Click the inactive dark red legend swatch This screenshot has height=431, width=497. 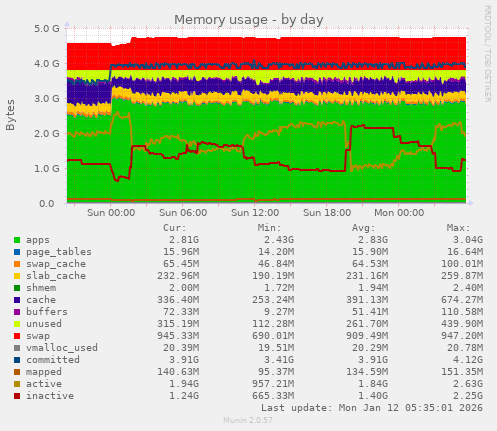[x=17, y=396]
